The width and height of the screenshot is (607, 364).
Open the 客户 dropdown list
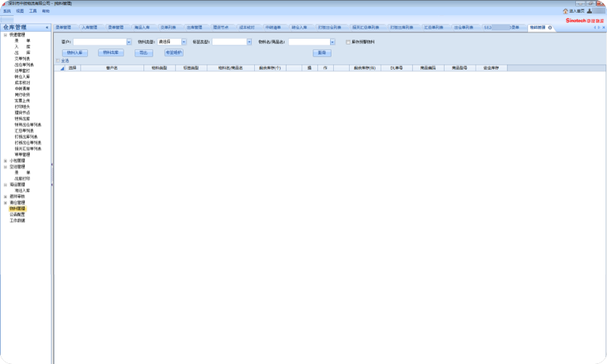click(129, 42)
